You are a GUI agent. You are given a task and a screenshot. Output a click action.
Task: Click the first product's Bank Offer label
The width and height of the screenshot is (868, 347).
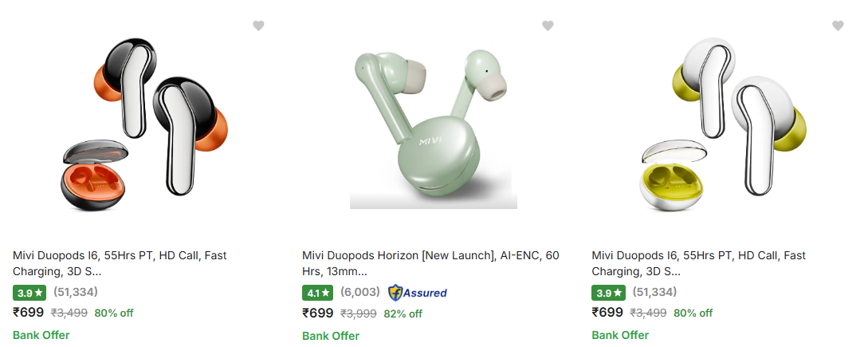pyautogui.click(x=41, y=335)
